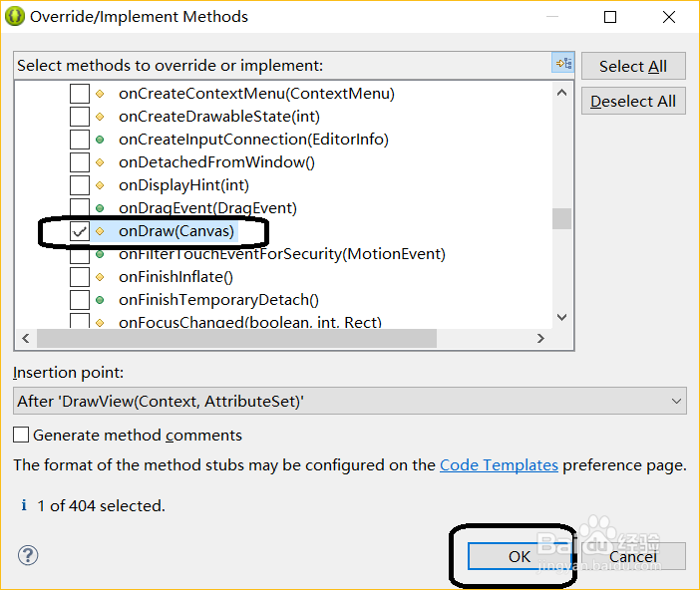Click the info icon beside the selected count

point(24,506)
